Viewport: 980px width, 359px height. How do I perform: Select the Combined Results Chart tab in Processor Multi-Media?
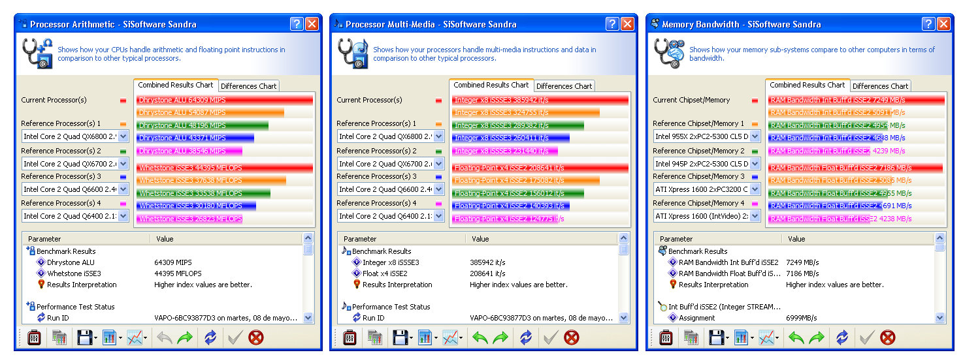[491, 85]
